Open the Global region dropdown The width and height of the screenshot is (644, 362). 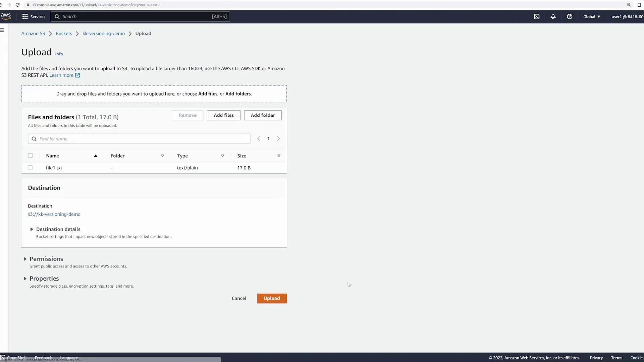coord(592,17)
